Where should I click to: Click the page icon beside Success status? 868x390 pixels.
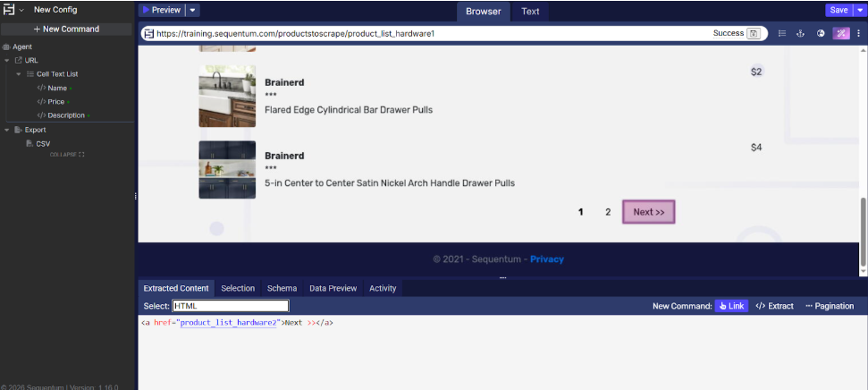(x=754, y=33)
